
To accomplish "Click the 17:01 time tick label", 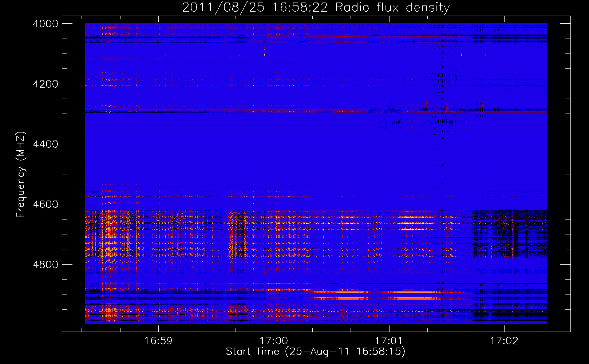I will click(x=389, y=341).
